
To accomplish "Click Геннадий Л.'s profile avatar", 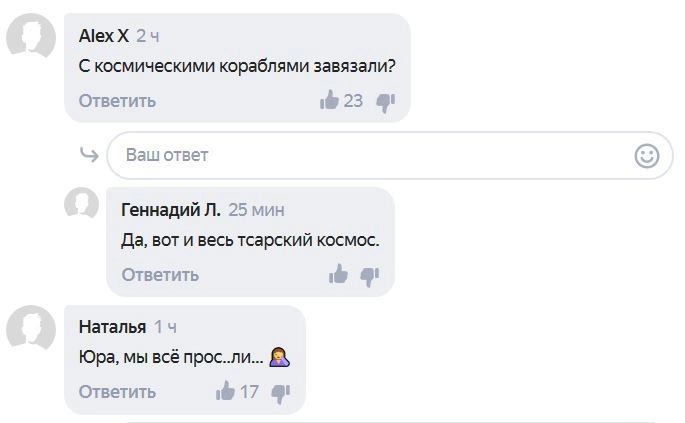I will click(81, 206).
